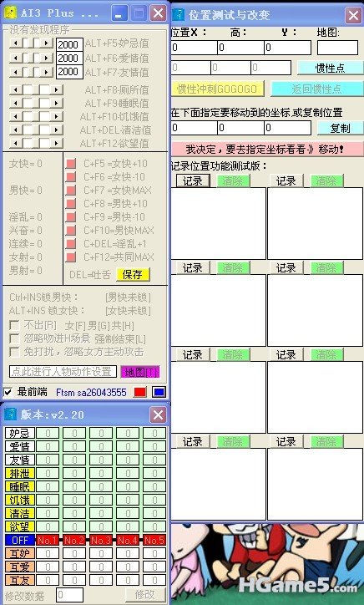Click the left arrow of the 厕所值 slider
The height and width of the screenshot is (605, 364).
(x=15, y=90)
